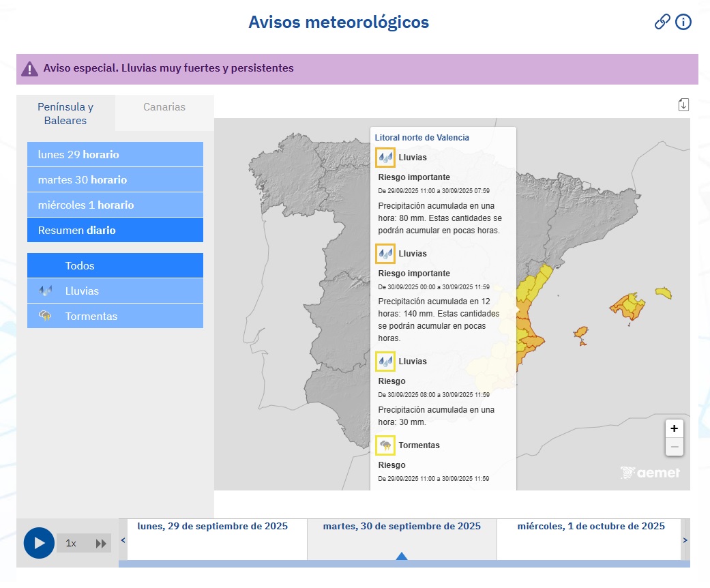Click the download icon above the map
Screen dimensions: 710x588
pyautogui.click(x=682, y=104)
